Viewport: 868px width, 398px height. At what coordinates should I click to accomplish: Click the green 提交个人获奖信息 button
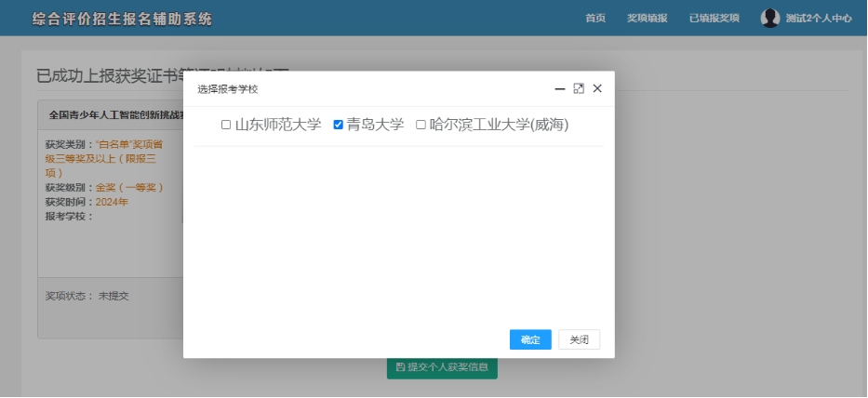coord(443,367)
